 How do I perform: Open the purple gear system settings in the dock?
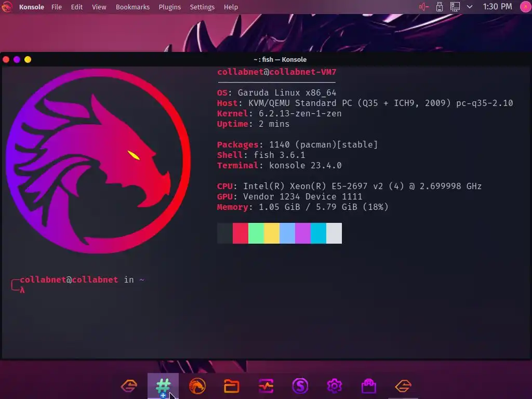[334, 386]
